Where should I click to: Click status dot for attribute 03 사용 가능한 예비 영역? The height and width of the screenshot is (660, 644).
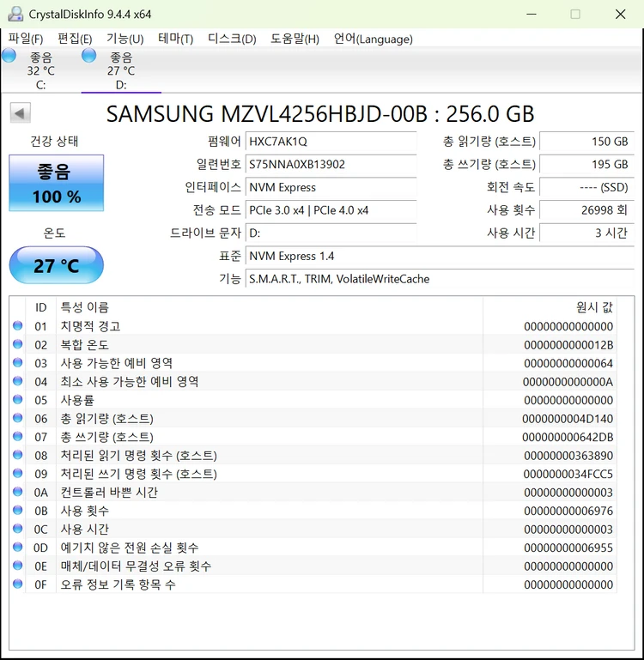[18, 362]
